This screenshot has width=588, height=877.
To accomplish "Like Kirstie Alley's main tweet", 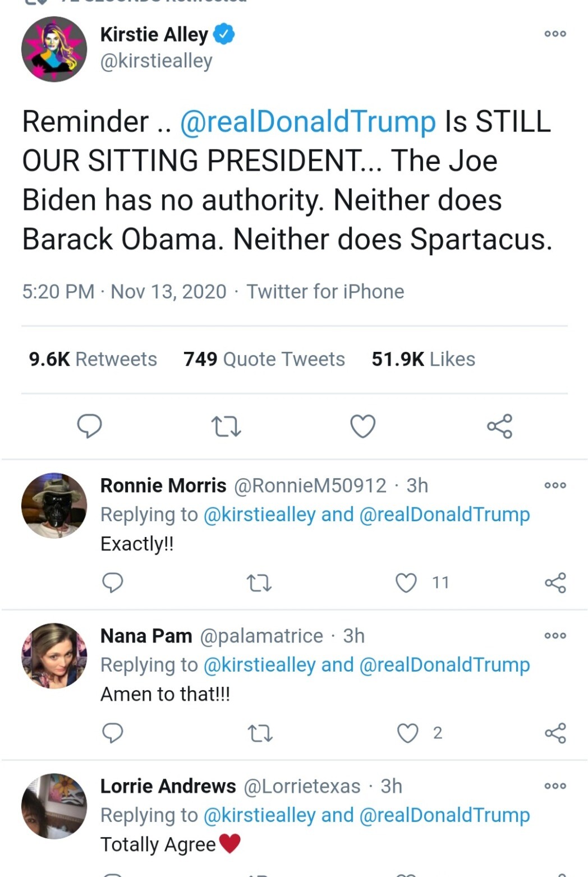I will [362, 426].
